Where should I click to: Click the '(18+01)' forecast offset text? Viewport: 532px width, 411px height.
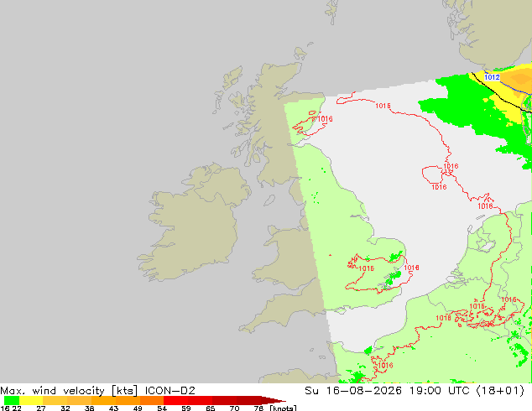500,391
